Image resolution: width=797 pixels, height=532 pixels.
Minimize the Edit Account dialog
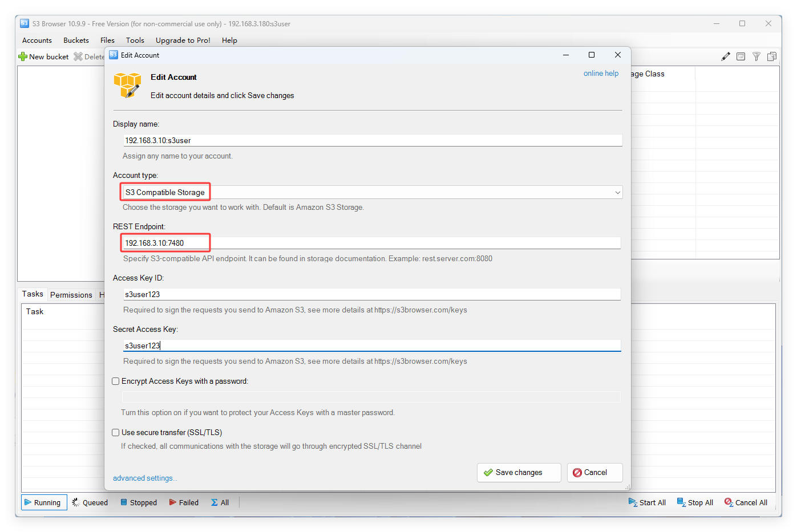(566, 55)
